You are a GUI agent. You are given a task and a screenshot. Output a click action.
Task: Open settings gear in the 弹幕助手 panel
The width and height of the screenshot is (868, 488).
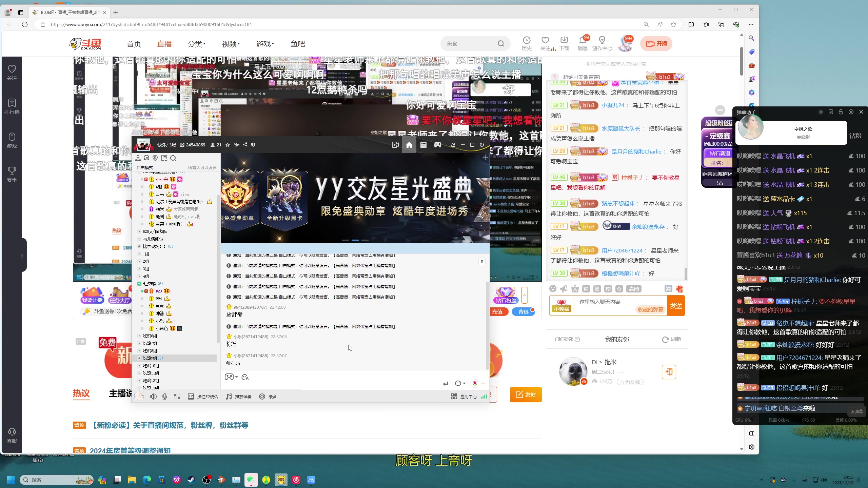coord(851,112)
